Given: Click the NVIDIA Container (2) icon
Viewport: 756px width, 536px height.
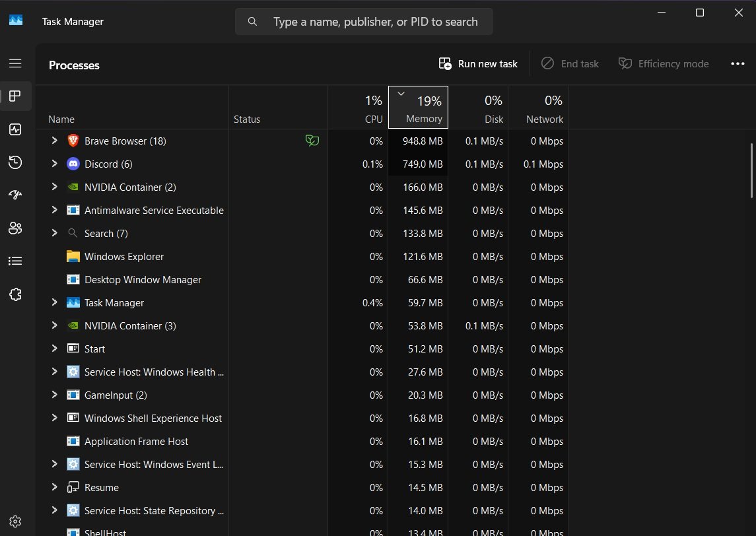Looking at the screenshot, I should (73, 187).
